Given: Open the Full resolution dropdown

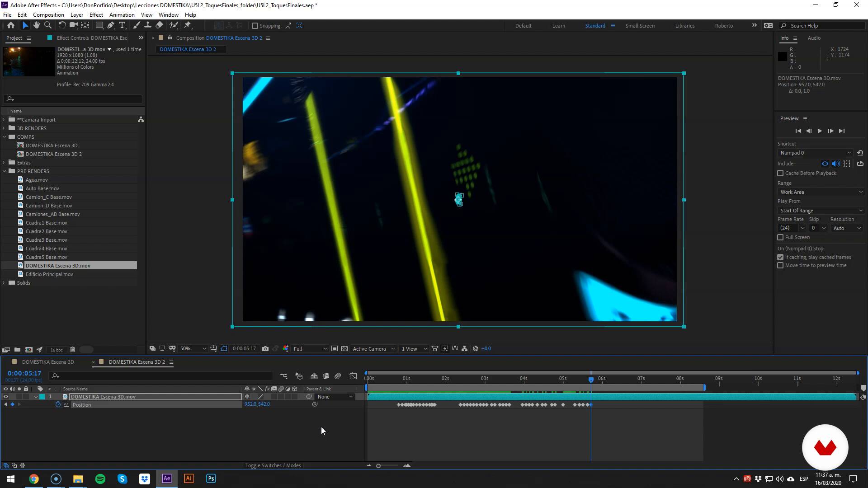Looking at the screenshot, I should [x=310, y=349].
